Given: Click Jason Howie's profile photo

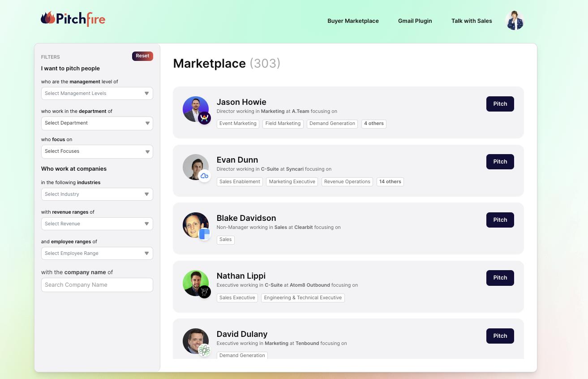Looking at the screenshot, I should point(196,109).
